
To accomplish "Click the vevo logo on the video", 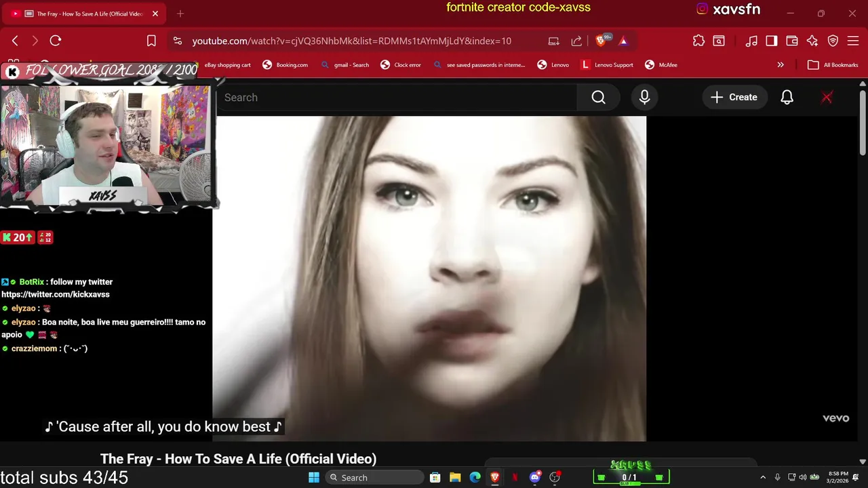I will (835, 419).
